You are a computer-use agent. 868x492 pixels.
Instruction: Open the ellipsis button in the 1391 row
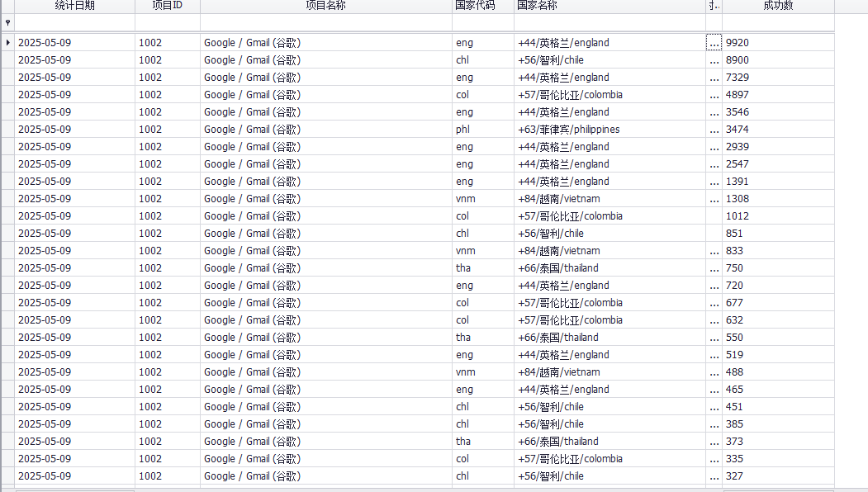(x=714, y=182)
